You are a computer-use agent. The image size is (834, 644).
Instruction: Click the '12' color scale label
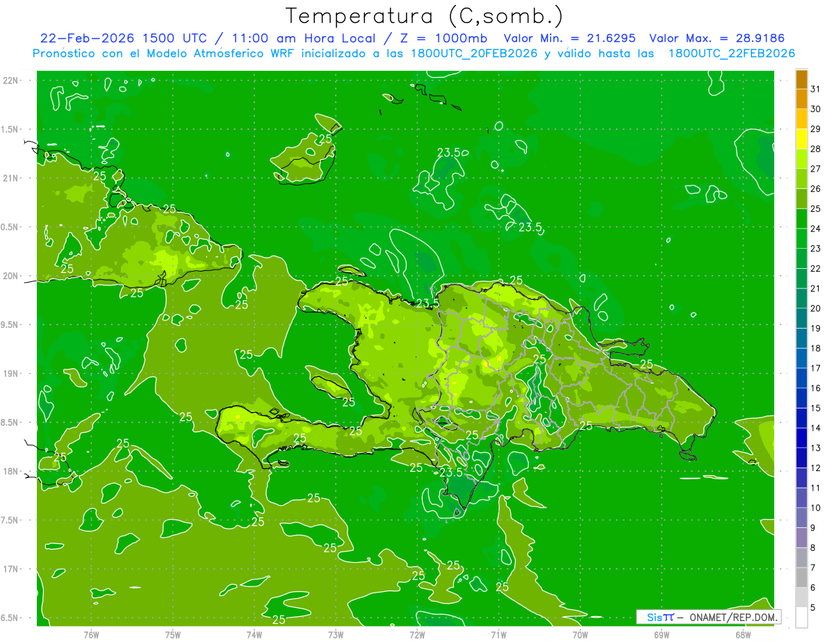point(815,468)
